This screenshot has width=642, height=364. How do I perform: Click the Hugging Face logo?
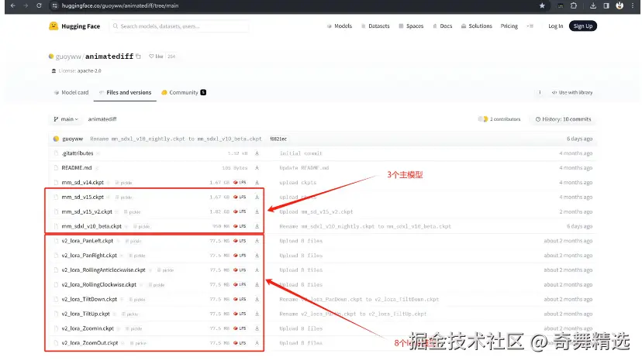[74, 26]
